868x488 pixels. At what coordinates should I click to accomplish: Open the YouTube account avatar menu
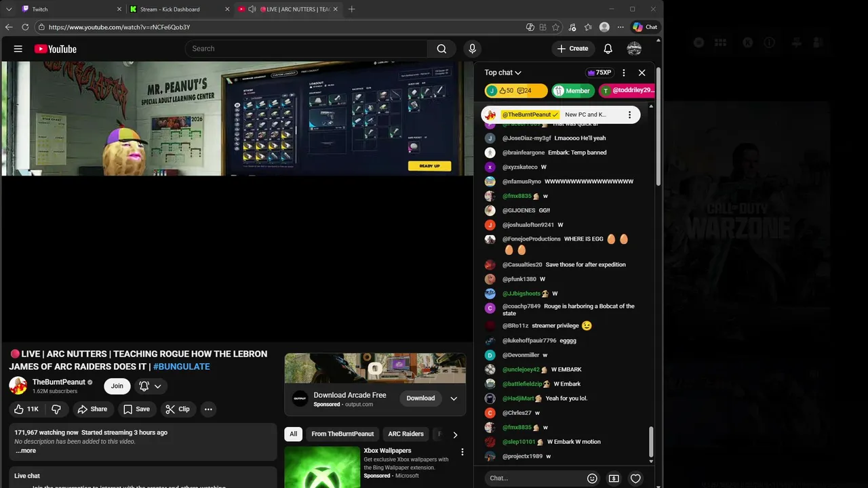(x=634, y=49)
